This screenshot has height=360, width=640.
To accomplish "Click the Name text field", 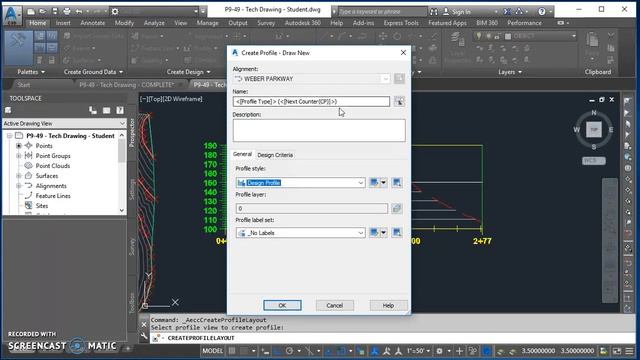I will [x=311, y=102].
